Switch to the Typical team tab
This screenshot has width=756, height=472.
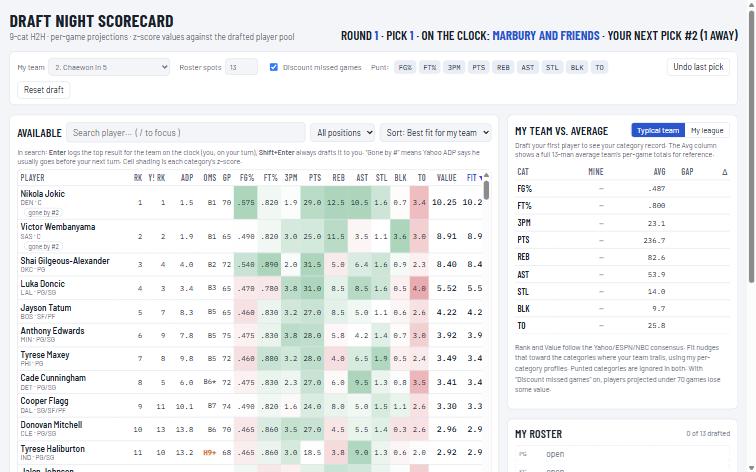658,130
